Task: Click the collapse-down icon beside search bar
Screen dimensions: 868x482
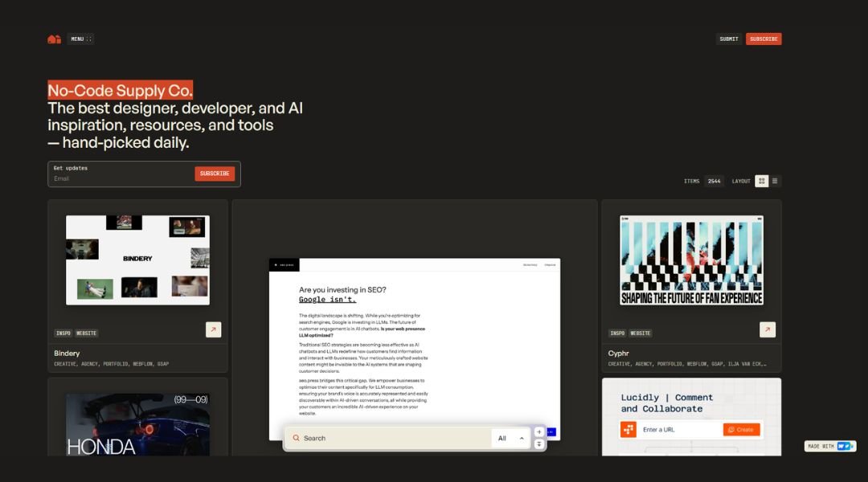Action: 539,444
